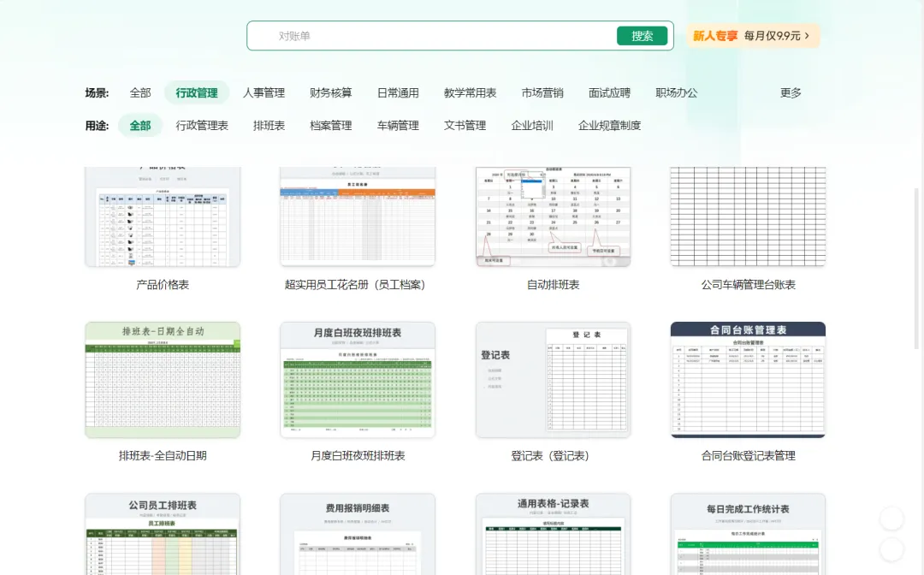Click the 公司车辆管理台账表 title text

point(748,285)
